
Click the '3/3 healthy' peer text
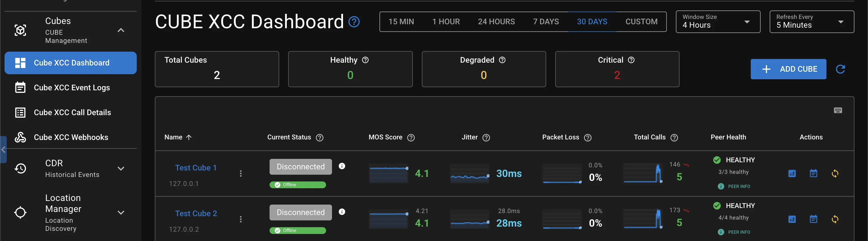click(x=733, y=172)
